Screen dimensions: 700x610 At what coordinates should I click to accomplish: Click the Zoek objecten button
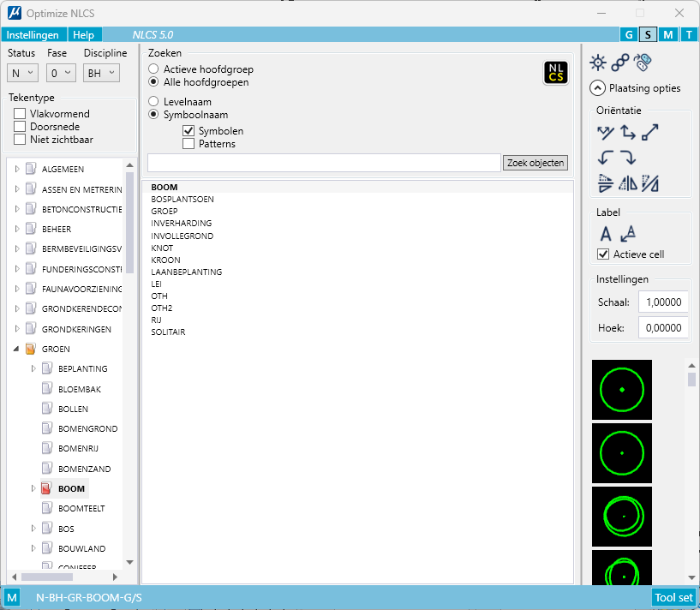tap(535, 163)
